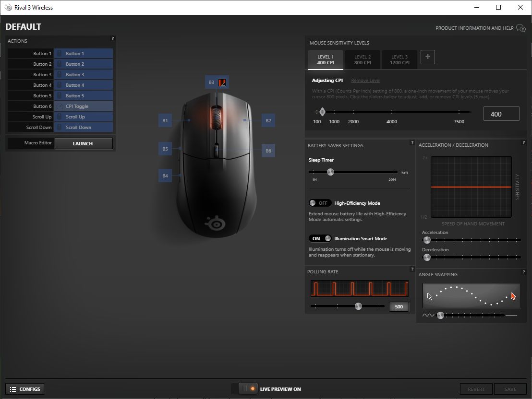
Task: Open the Configs list button
Action: pyautogui.click(x=25, y=389)
